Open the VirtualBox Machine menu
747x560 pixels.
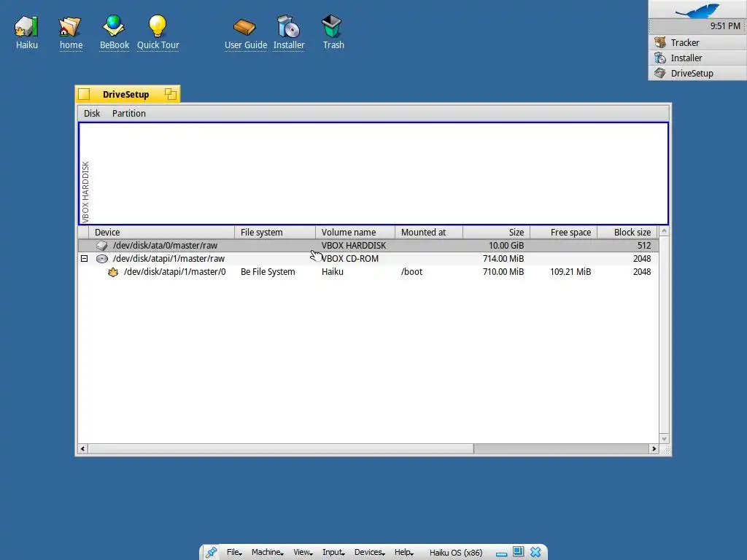tap(267, 553)
